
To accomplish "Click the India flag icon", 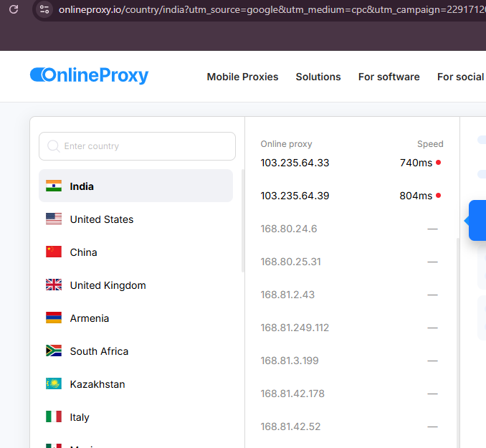I will (54, 186).
